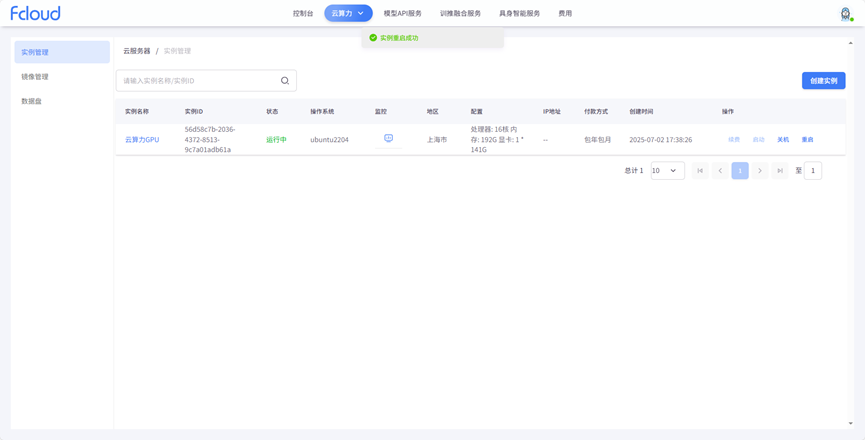Viewport: 865px width, 440px height.
Task: Click the instance name/ID search field
Action: click(x=198, y=81)
